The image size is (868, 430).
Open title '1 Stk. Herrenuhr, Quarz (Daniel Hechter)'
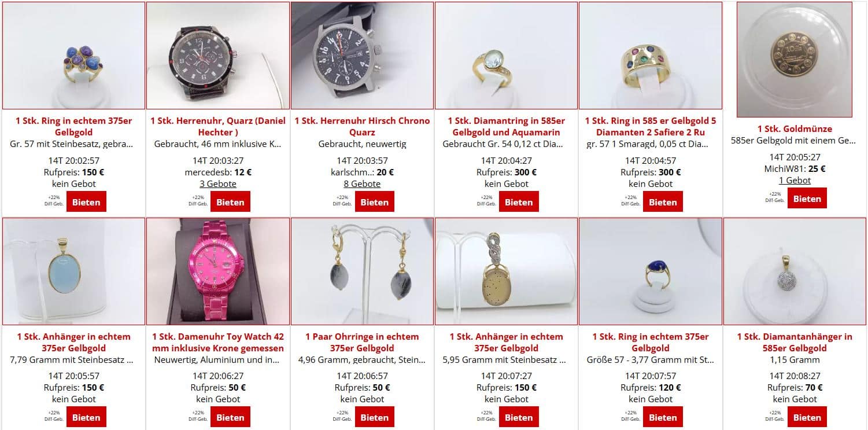pos(218,126)
